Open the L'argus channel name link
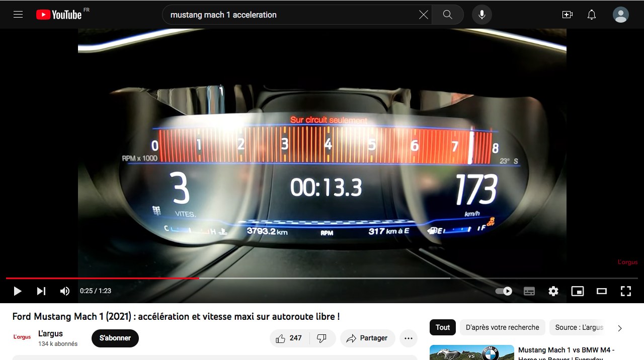Viewport: 644px width, 360px height. pyautogui.click(x=50, y=333)
